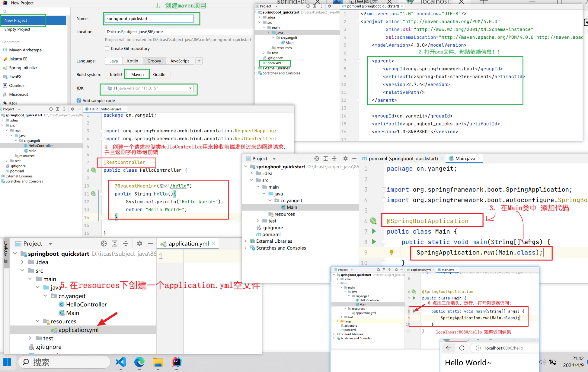Open IntelliJ IDEA from the taskbar

[177, 362]
